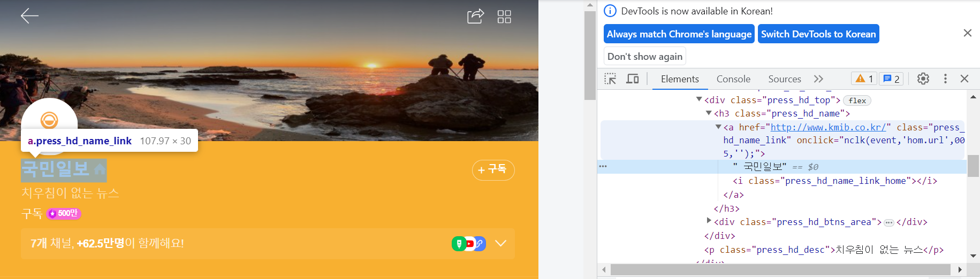Open the info icon in DevTools notice
The image size is (980, 279).
coord(610,11)
